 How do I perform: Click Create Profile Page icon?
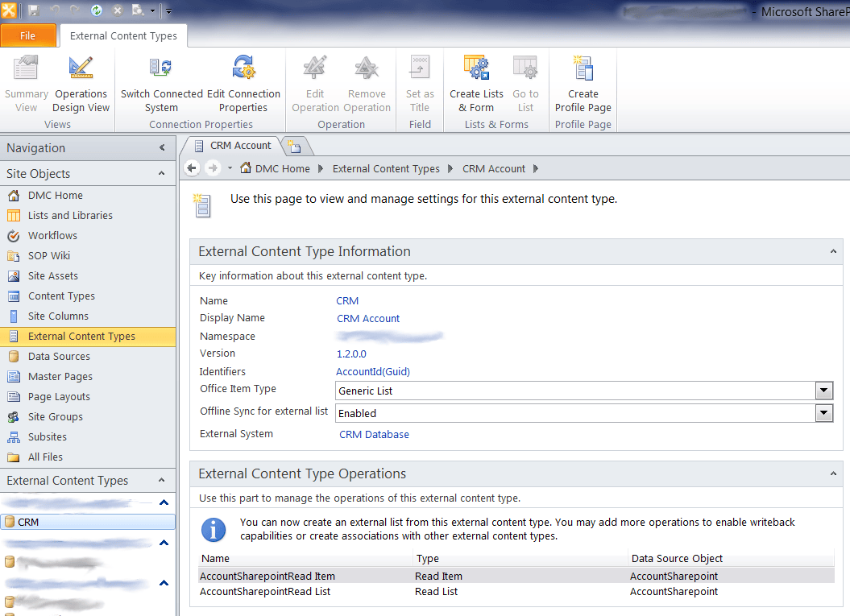(583, 68)
